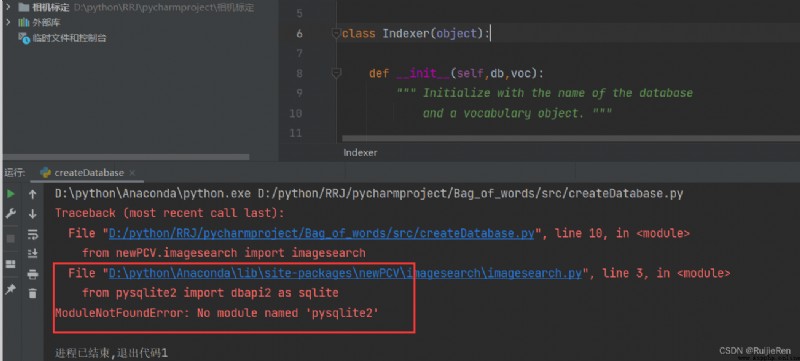Image resolution: width=800 pixels, height=361 pixels.
Task: Click ModuleNotFoundError message line
Action: click(x=217, y=313)
